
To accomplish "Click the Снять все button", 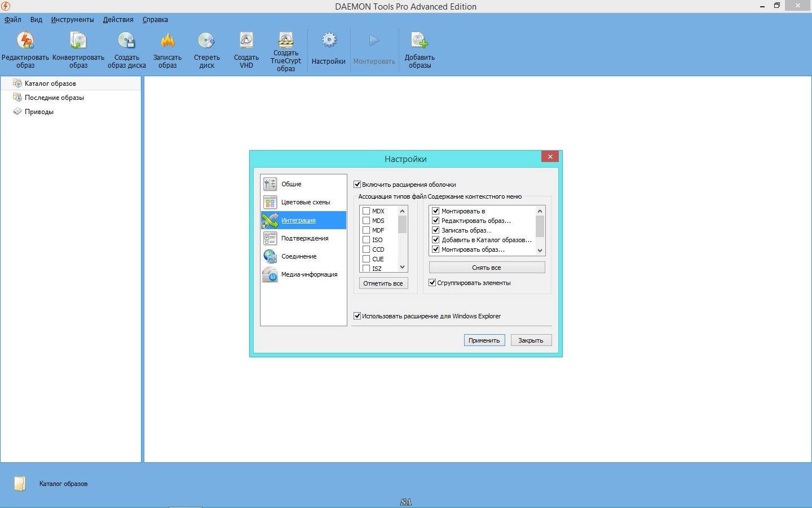I will tap(487, 268).
